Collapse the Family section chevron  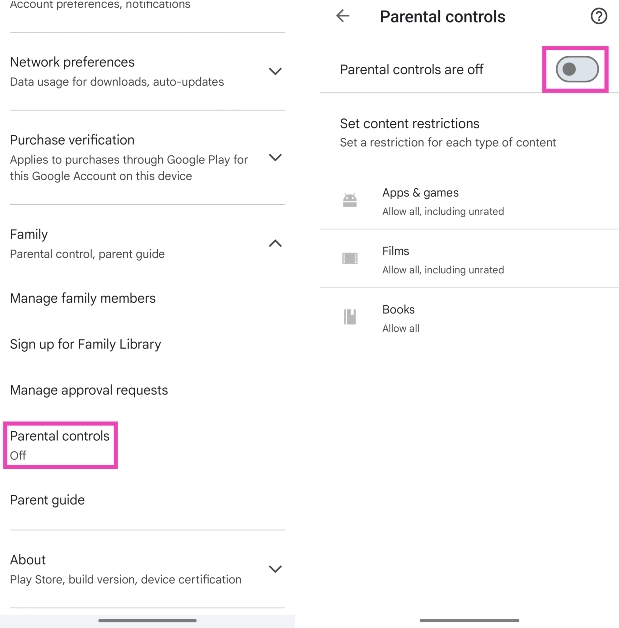point(275,244)
